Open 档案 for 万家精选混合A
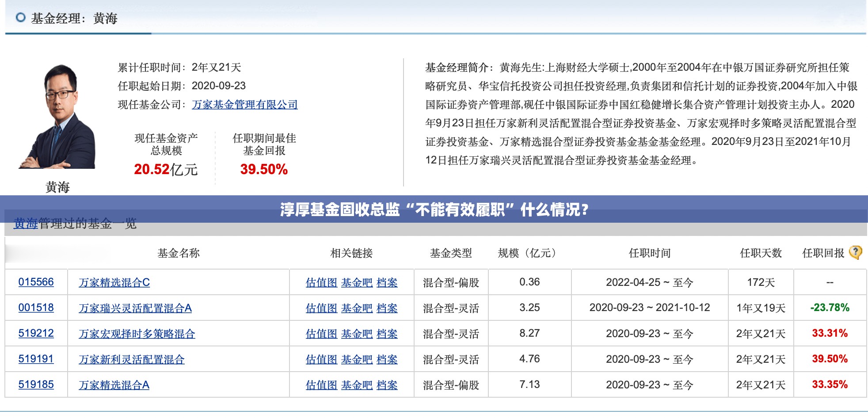The image size is (868, 418). 387,385
